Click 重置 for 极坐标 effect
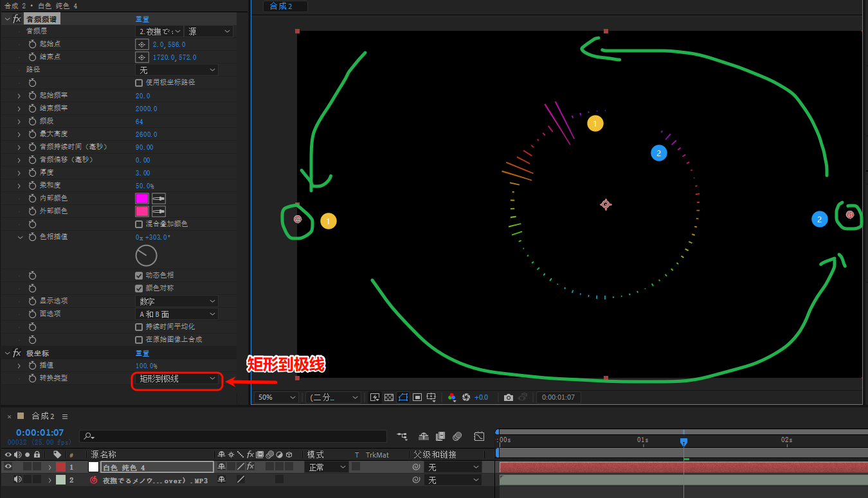This screenshot has height=498, width=868. 142,353
